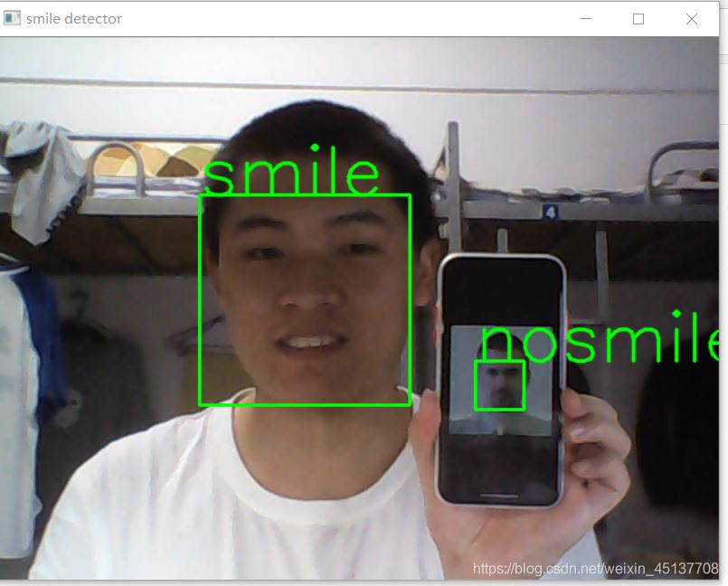Minimize the smile detector window
This screenshot has width=728, height=586.
pos(586,18)
